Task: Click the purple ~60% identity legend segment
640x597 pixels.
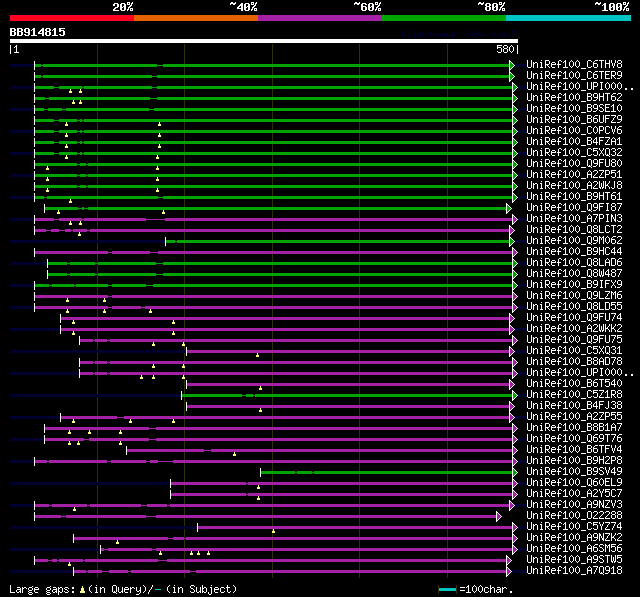Action: pyautogui.click(x=320, y=18)
